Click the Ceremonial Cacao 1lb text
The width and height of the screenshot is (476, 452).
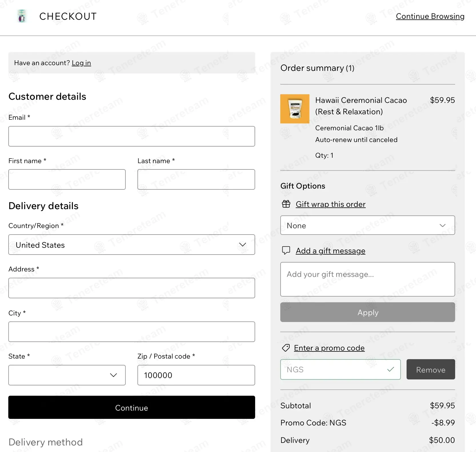point(349,128)
